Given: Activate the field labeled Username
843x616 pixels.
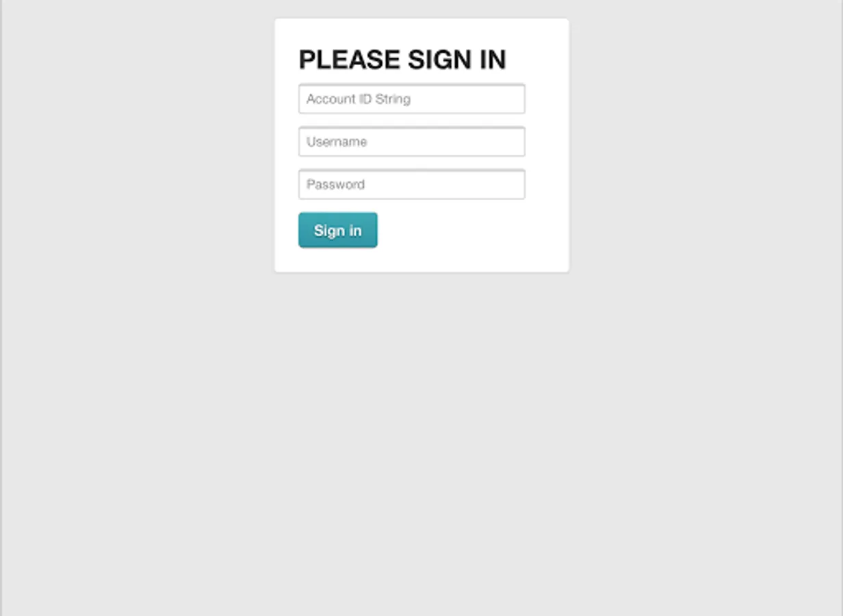Looking at the screenshot, I should (411, 142).
